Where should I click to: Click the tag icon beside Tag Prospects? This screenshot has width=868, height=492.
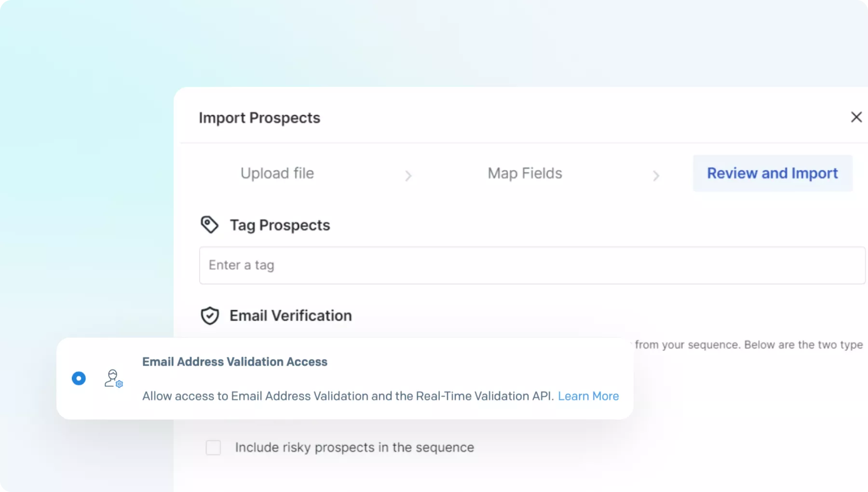pos(209,225)
